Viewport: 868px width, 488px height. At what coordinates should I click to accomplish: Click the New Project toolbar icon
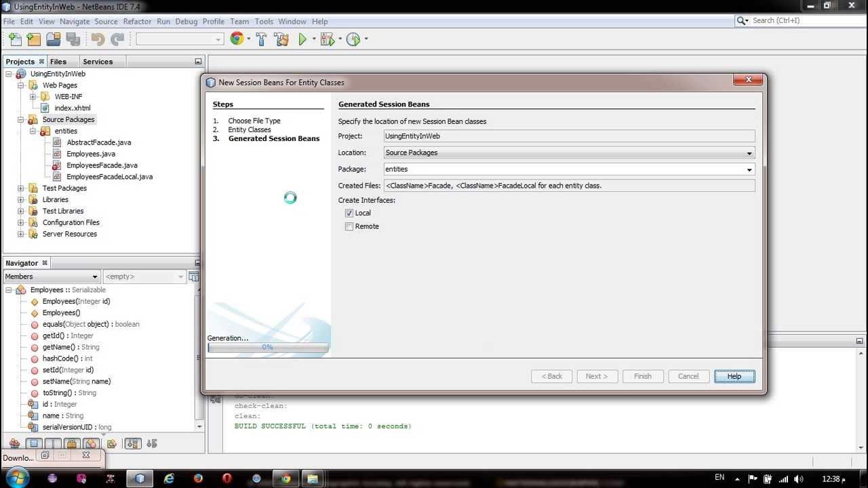pyautogui.click(x=34, y=39)
